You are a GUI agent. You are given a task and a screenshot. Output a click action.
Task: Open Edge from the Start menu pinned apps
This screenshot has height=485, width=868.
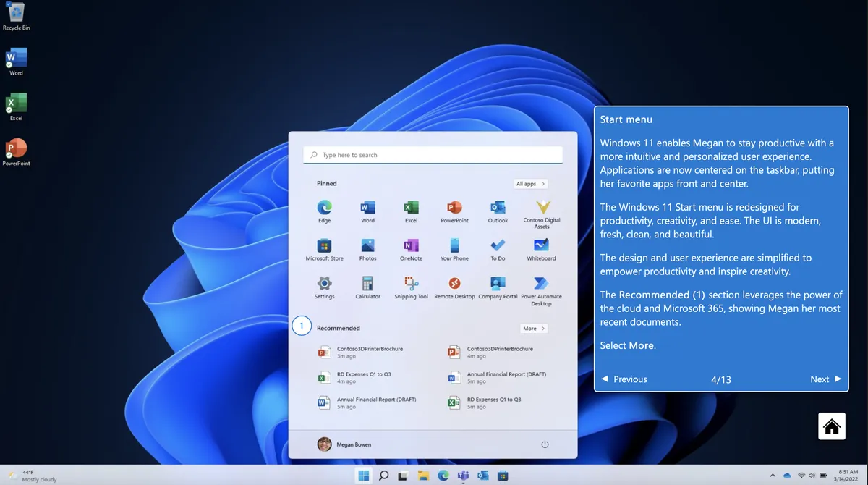click(x=324, y=211)
